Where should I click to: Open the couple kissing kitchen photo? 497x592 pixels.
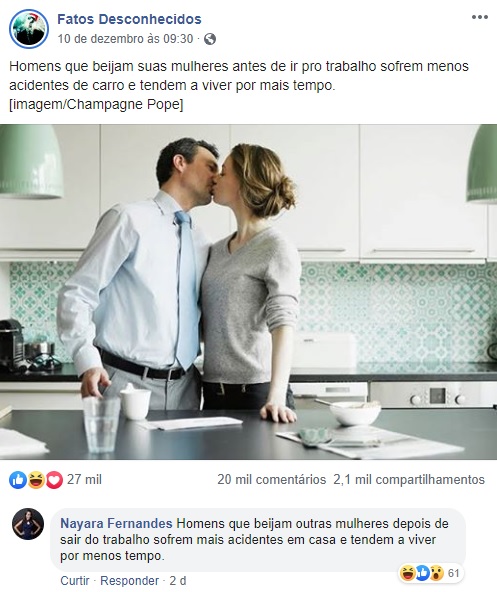(248, 292)
